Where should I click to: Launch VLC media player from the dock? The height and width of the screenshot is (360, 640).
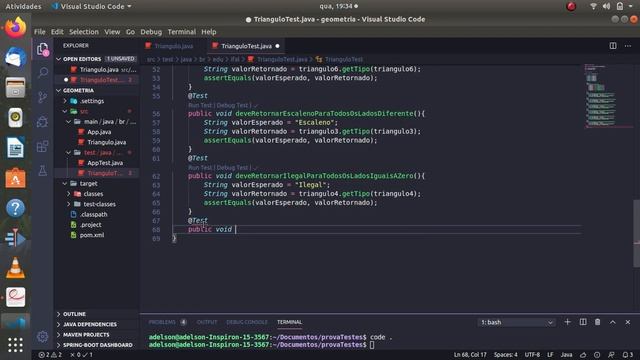[x=16, y=268]
